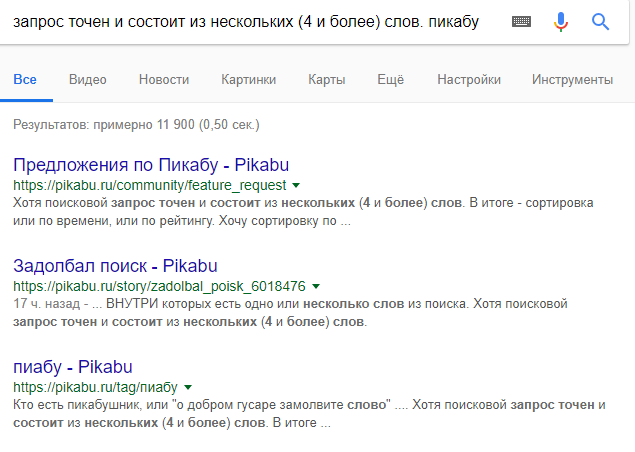Click the voice search microphone icon
This screenshot has height=452, width=635.
pos(560,22)
